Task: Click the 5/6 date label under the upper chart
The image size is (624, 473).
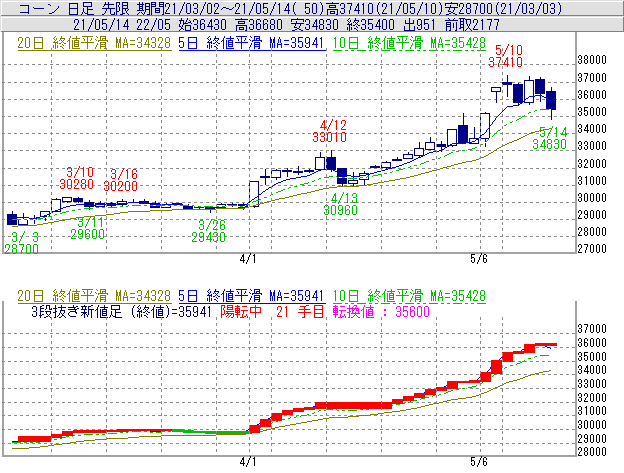Action: click(x=479, y=259)
